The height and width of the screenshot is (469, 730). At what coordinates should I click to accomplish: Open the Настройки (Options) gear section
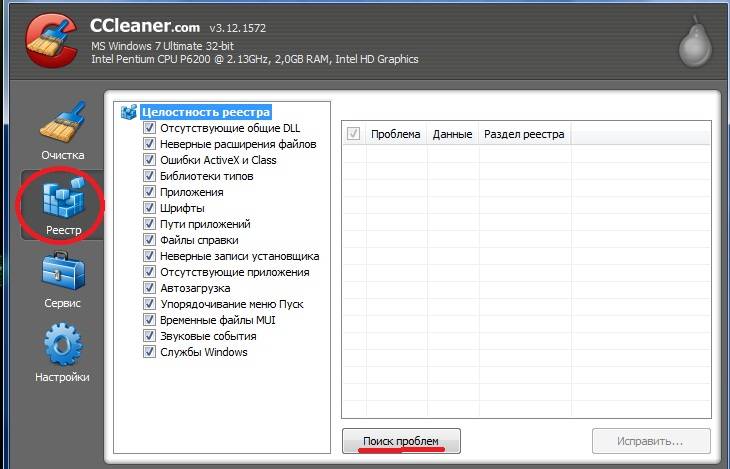coord(62,353)
